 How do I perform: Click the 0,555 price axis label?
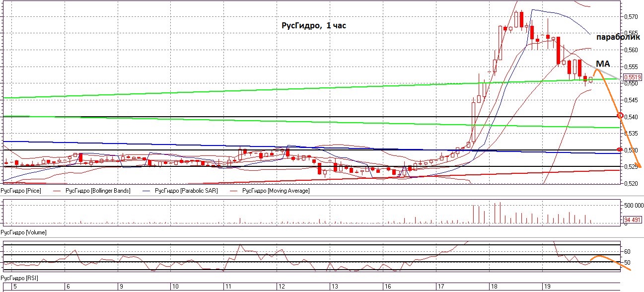click(631, 67)
